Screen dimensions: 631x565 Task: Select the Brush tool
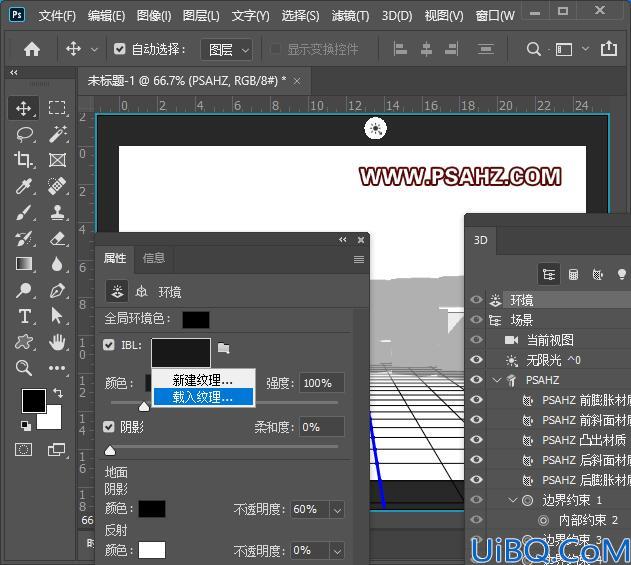[x=24, y=212]
